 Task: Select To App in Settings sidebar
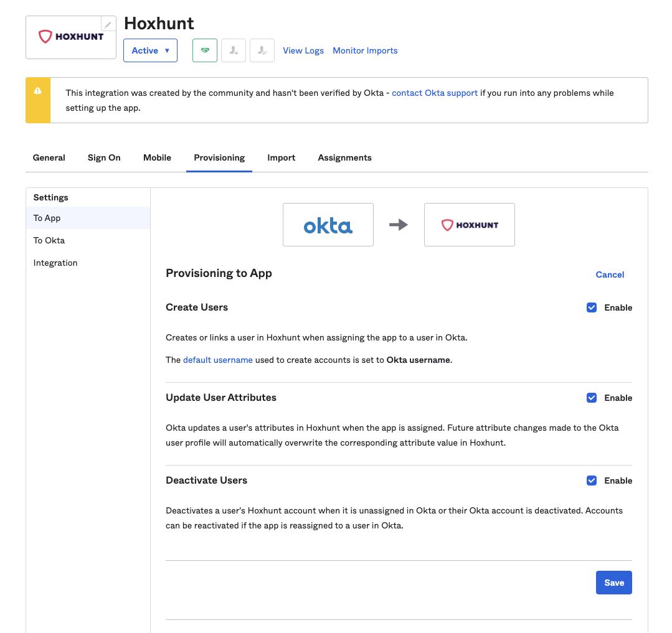[88, 218]
